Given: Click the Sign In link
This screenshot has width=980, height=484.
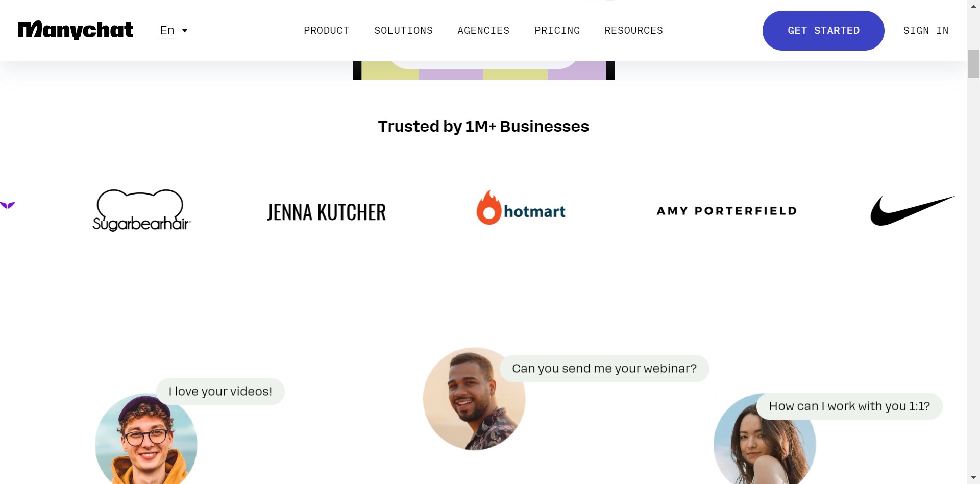Looking at the screenshot, I should (x=925, y=31).
